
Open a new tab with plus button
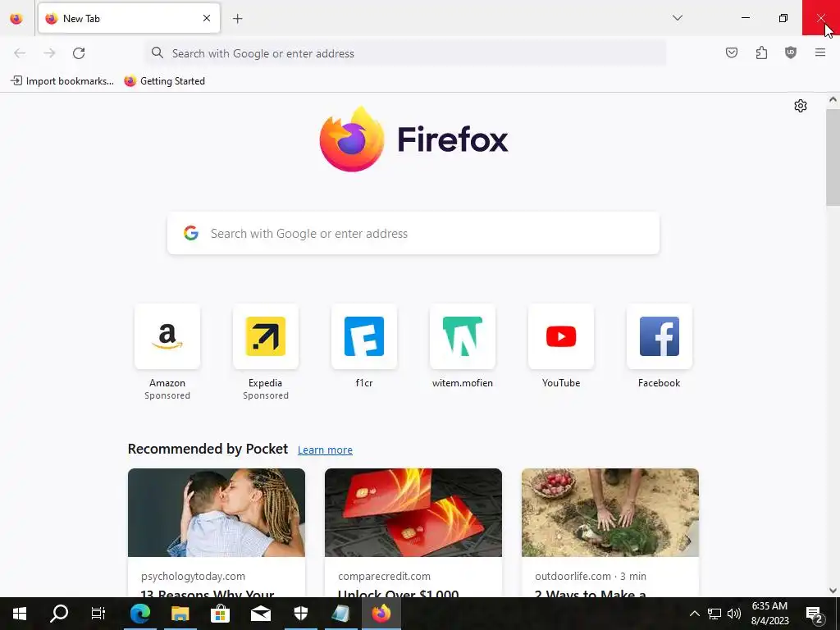pyautogui.click(x=237, y=19)
